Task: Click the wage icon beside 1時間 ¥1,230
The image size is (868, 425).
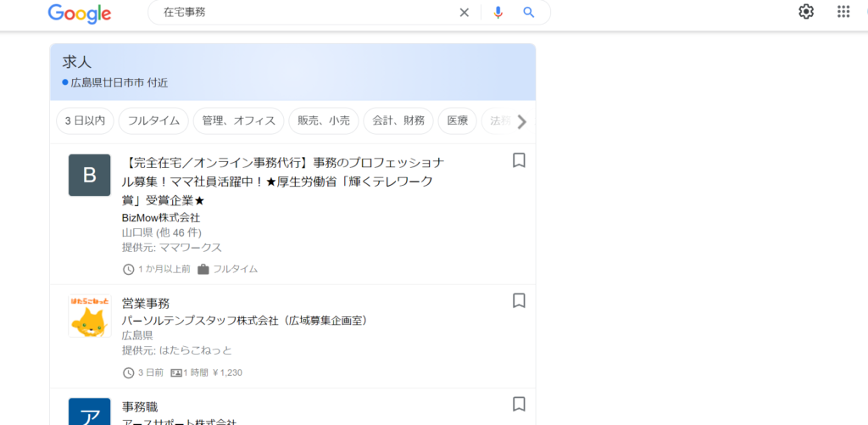Action: pos(176,372)
